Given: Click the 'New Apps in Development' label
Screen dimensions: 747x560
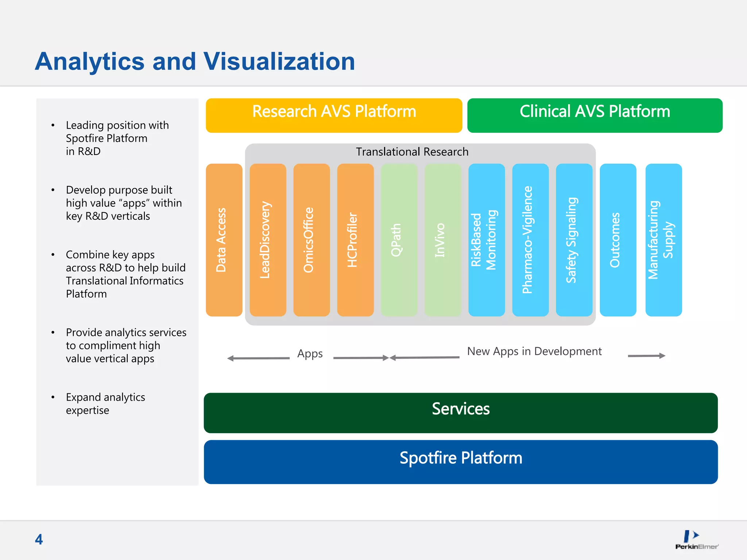Looking at the screenshot, I should click(534, 351).
